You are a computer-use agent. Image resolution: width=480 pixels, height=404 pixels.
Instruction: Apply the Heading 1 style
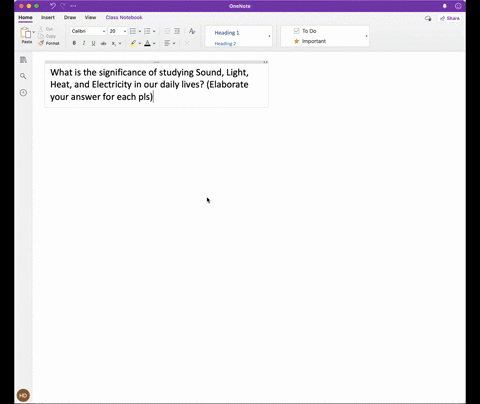pyautogui.click(x=227, y=33)
